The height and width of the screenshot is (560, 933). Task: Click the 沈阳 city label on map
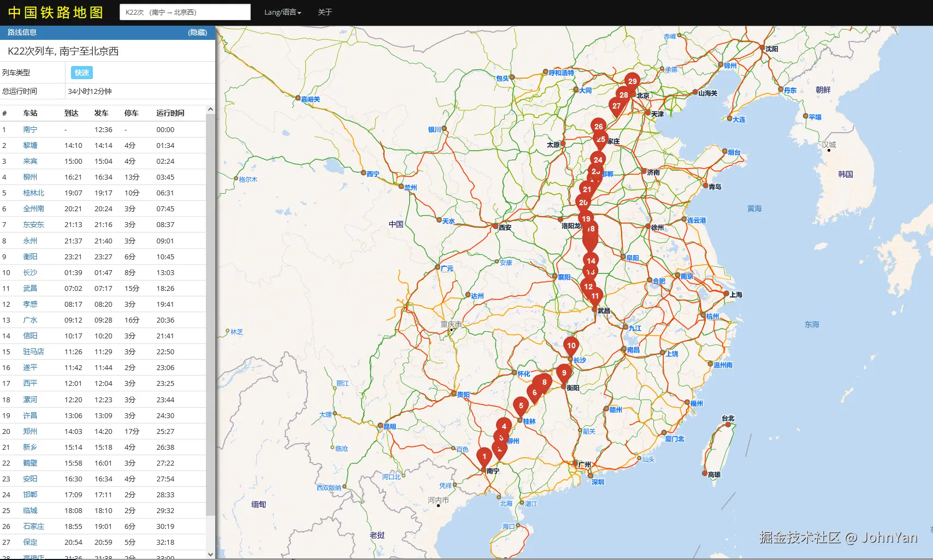[x=772, y=49]
